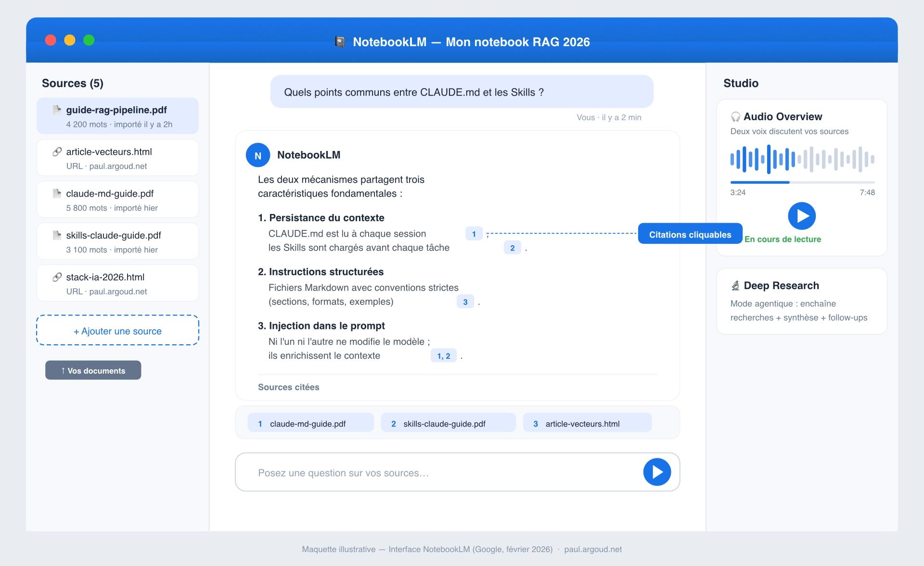Open citation 1 after the CLAUDE.md session line
The height and width of the screenshot is (566, 924).
tap(474, 234)
